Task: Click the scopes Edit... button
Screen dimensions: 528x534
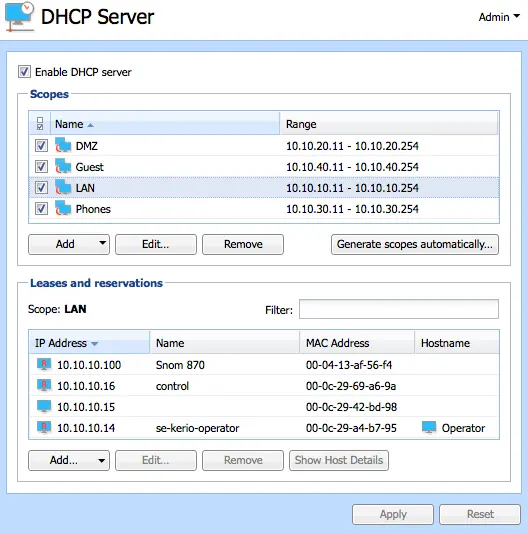Action: click(156, 244)
